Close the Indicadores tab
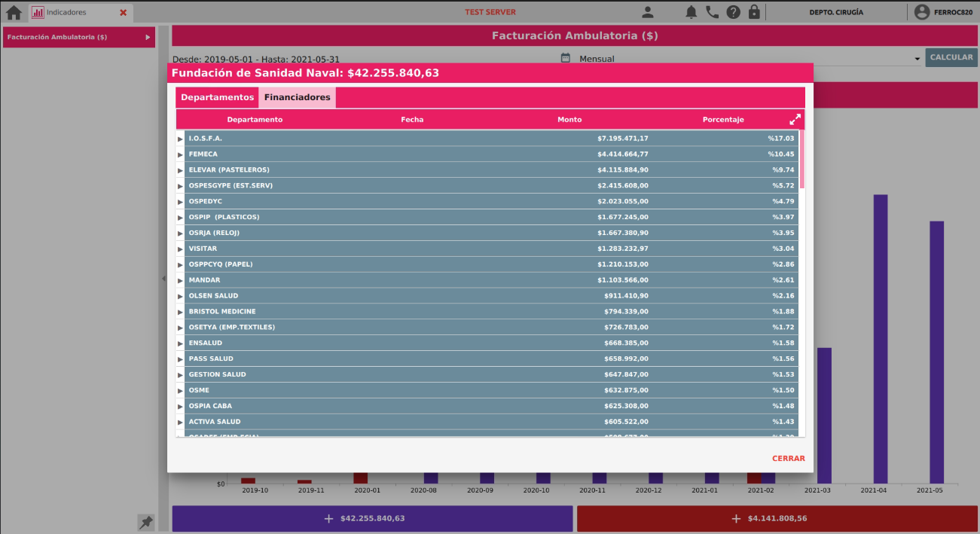This screenshot has height=534, width=980. pos(124,13)
